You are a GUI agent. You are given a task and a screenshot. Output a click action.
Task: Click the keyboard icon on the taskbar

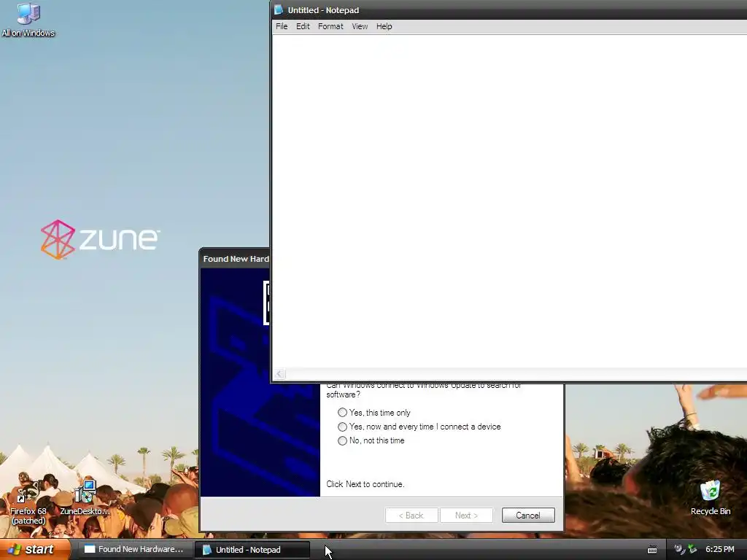(652, 550)
